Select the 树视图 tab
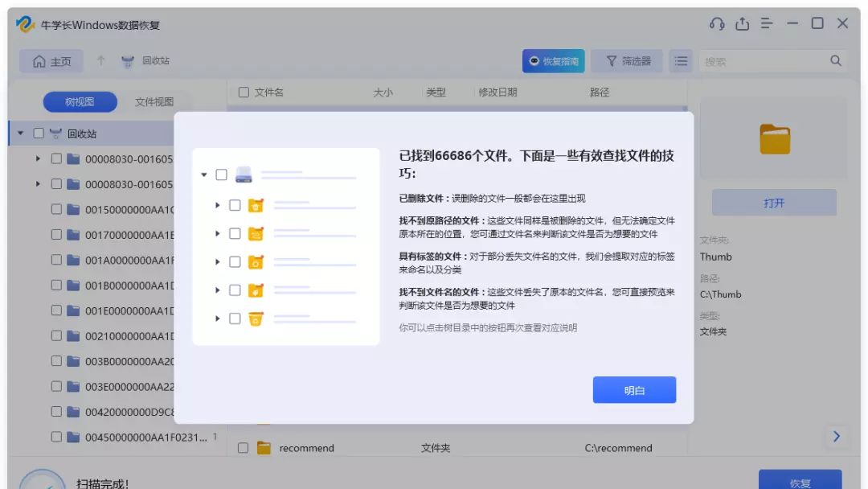 [80, 102]
